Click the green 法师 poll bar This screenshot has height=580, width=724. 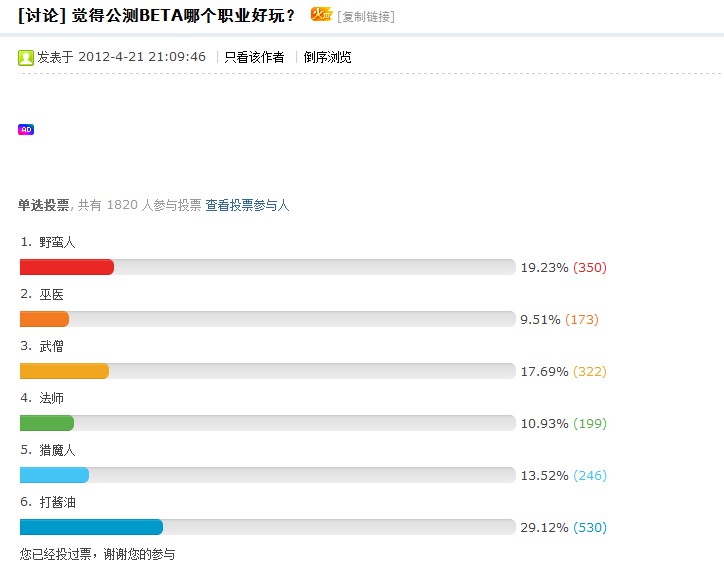47,423
